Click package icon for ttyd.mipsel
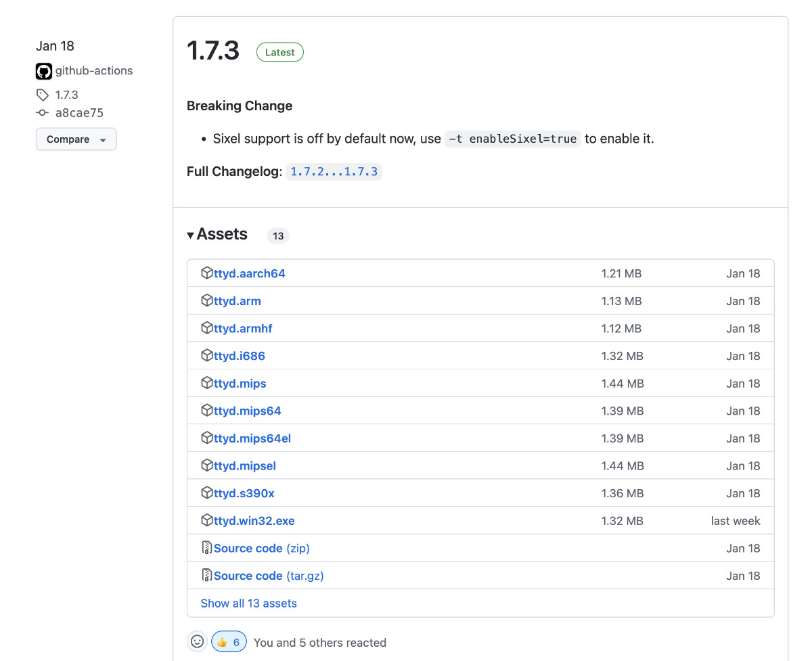The height and width of the screenshot is (661, 812). coord(207,465)
